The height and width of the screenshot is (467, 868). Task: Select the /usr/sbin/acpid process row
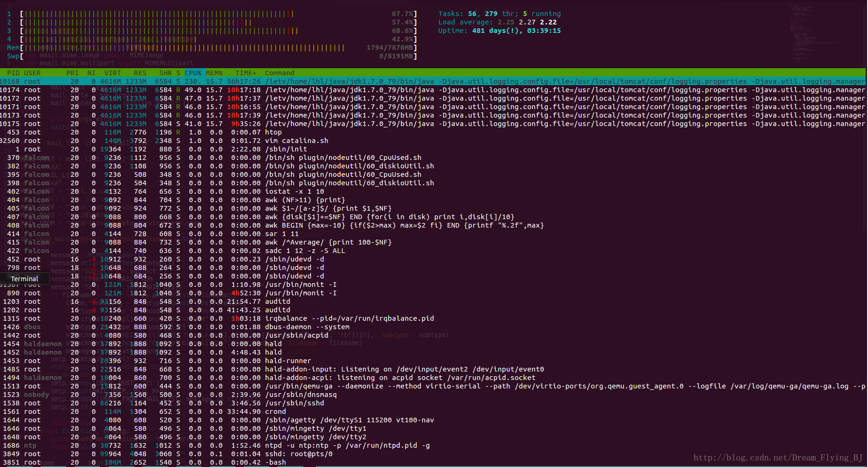click(433, 335)
